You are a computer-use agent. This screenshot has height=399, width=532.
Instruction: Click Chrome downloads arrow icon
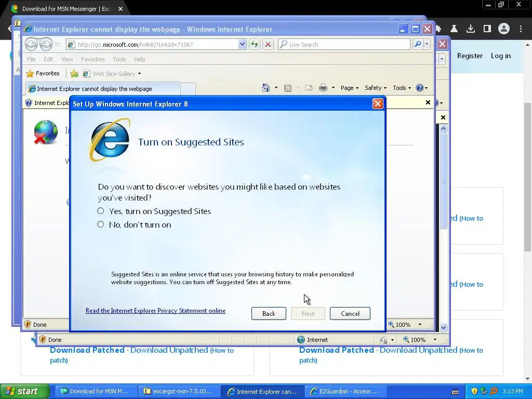(x=471, y=29)
